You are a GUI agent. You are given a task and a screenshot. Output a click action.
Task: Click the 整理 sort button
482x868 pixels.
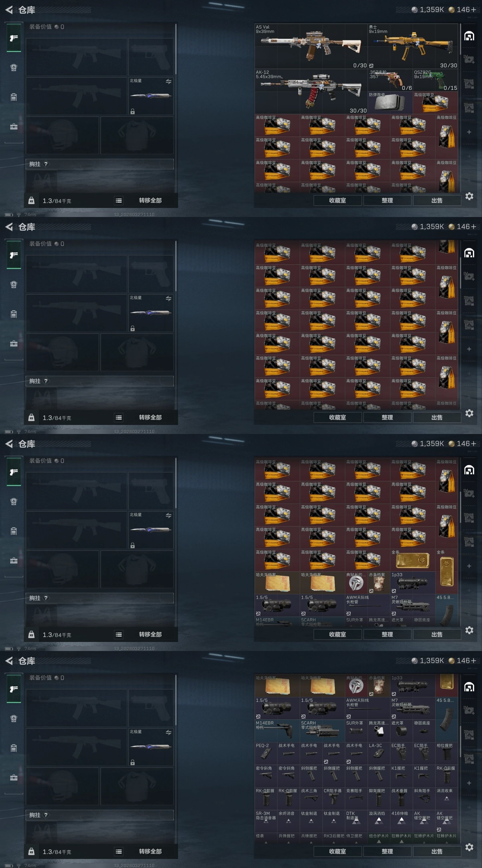[387, 200]
